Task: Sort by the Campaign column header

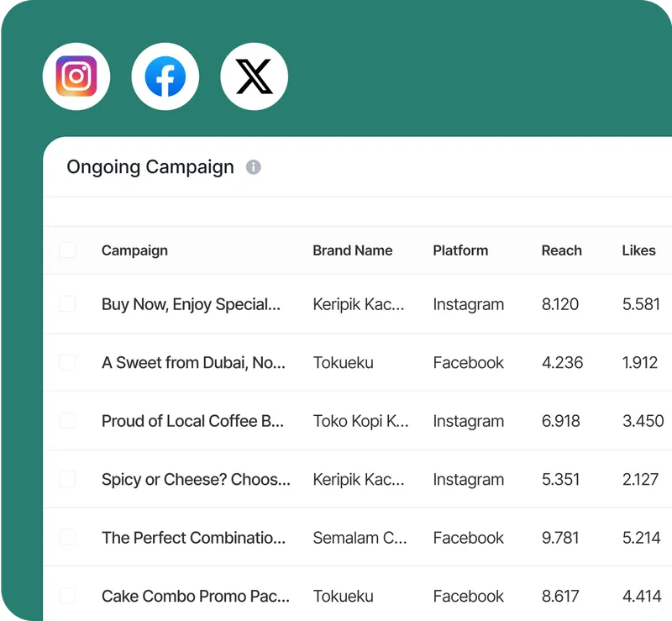Action: click(134, 250)
